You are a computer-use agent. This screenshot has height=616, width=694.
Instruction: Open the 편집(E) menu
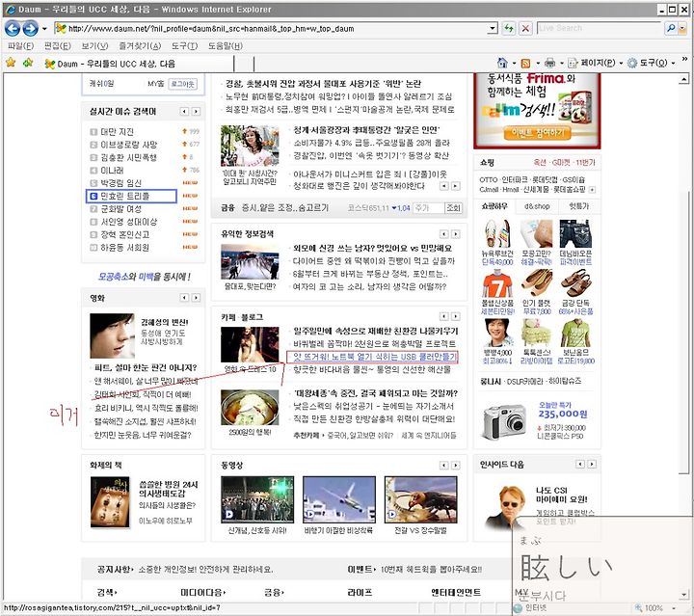click(x=58, y=46)
